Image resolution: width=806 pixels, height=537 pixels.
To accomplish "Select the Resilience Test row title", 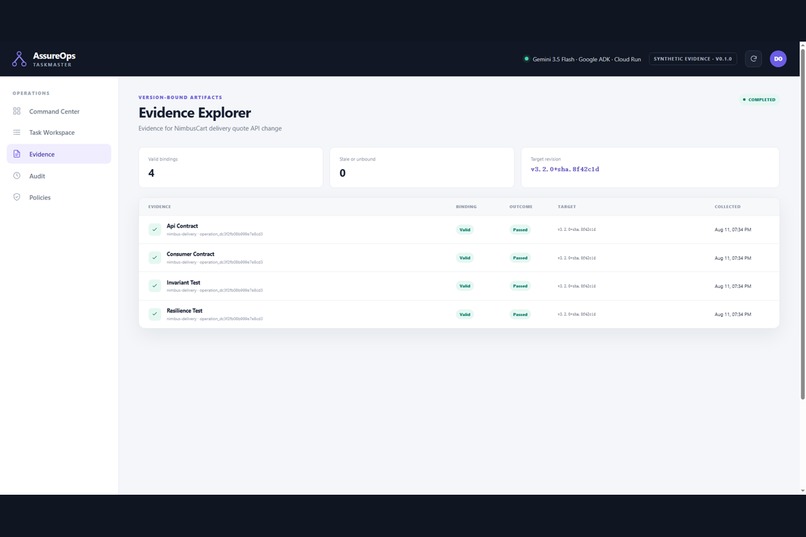I will [x=185, y=310].
